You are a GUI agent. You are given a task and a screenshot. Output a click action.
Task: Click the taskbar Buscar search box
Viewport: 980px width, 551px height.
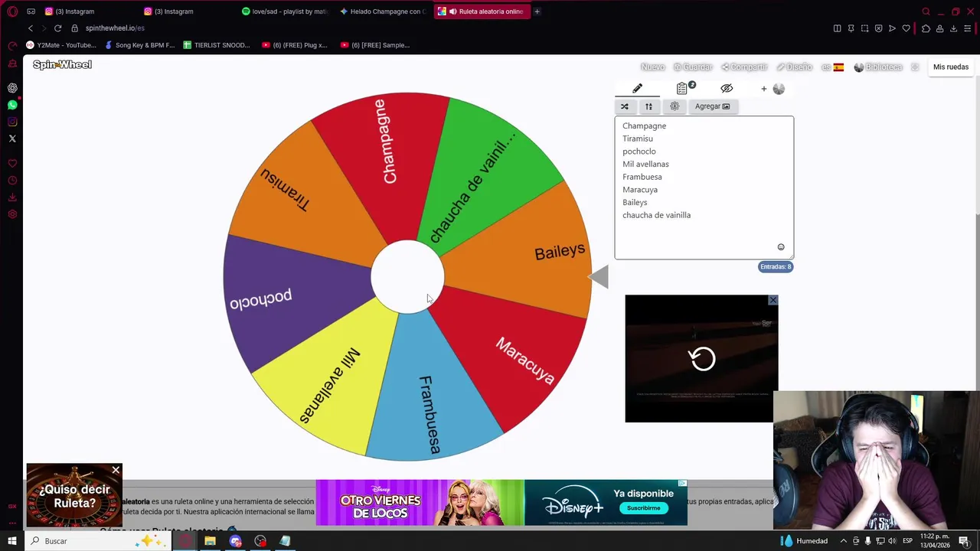tap(98, 541)
